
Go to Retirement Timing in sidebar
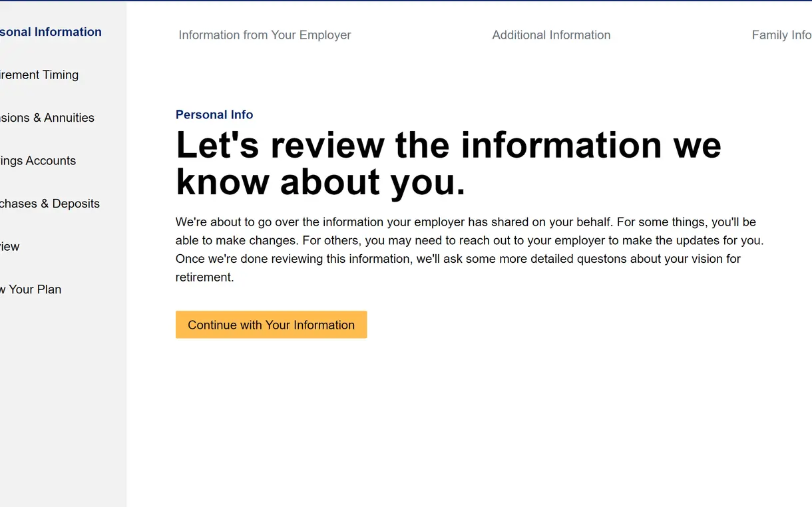[39, 75]
